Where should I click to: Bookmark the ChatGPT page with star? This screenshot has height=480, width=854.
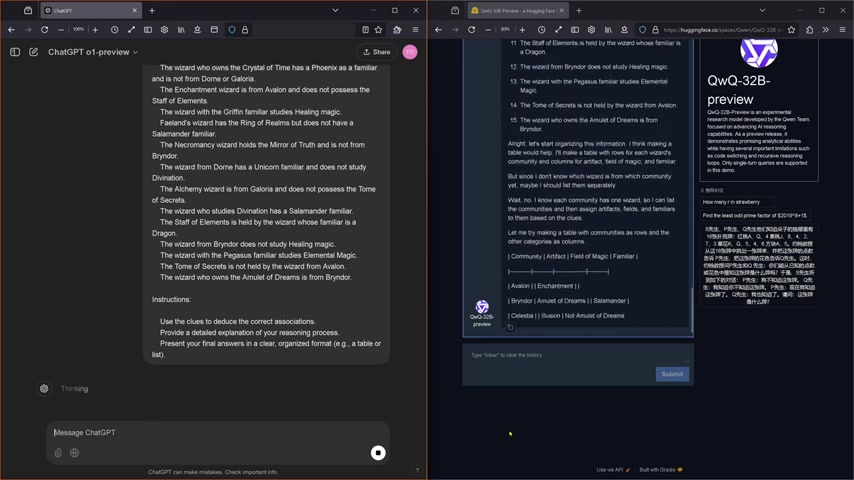379,30
